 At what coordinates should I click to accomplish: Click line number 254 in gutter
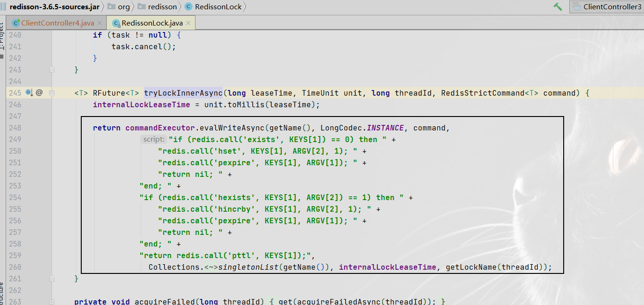(15, 197)
